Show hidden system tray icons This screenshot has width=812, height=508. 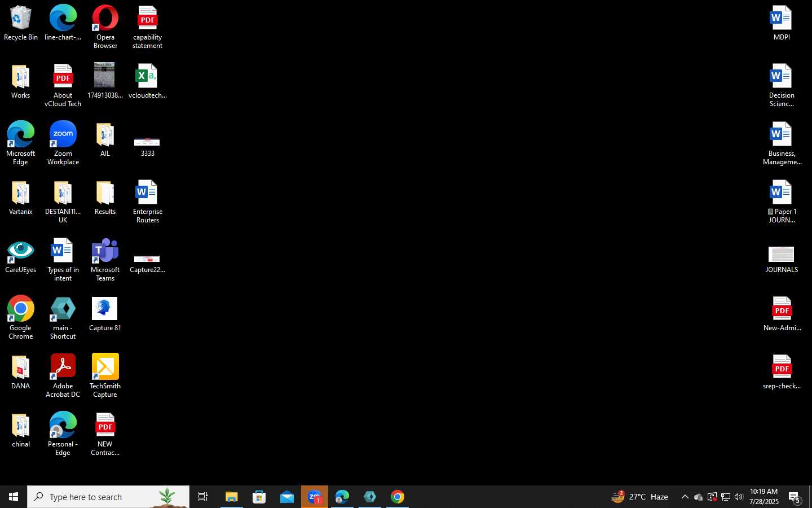[x=685, y=497]
